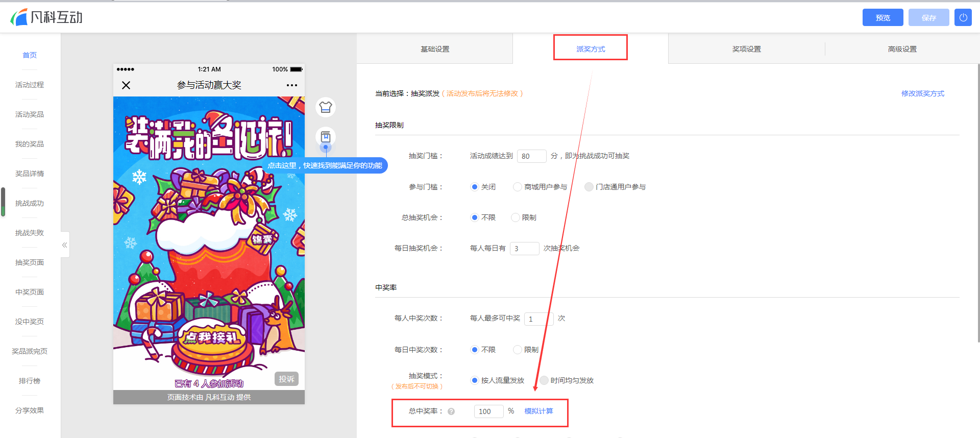The width and height of the screenshot is (980, 438).
Task: Click the tooltip 点击这里，快速找到能满足你的功能
Action: (325, 165)
